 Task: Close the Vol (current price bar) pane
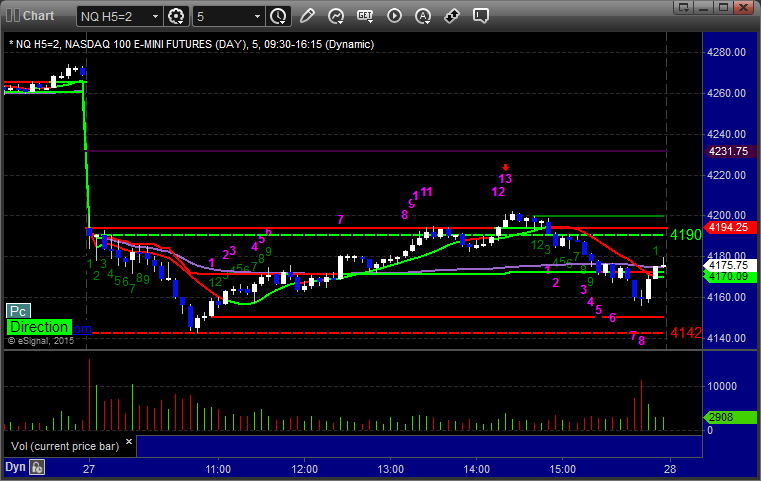(x=129, y=442)
